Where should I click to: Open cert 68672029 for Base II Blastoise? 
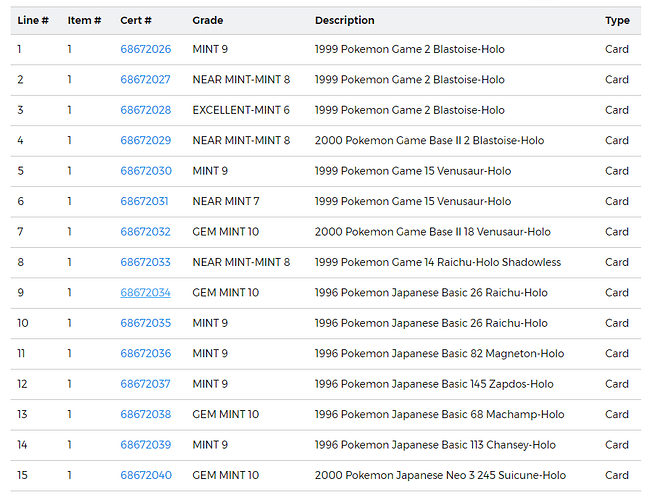(145, 141)
